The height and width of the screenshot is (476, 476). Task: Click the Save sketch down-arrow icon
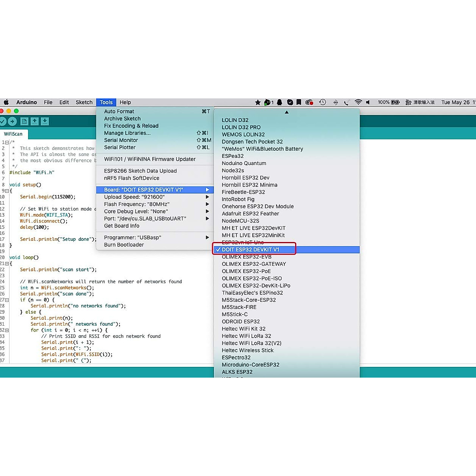[x=45, y=121]
